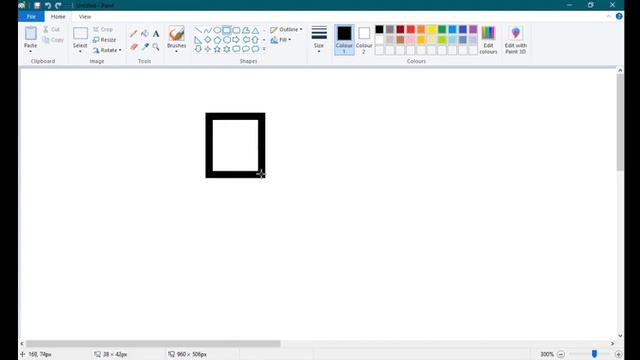The height and width of the screenshot is (360, 640).
Task: Choose the Down arrow shape
Action: 198,49
